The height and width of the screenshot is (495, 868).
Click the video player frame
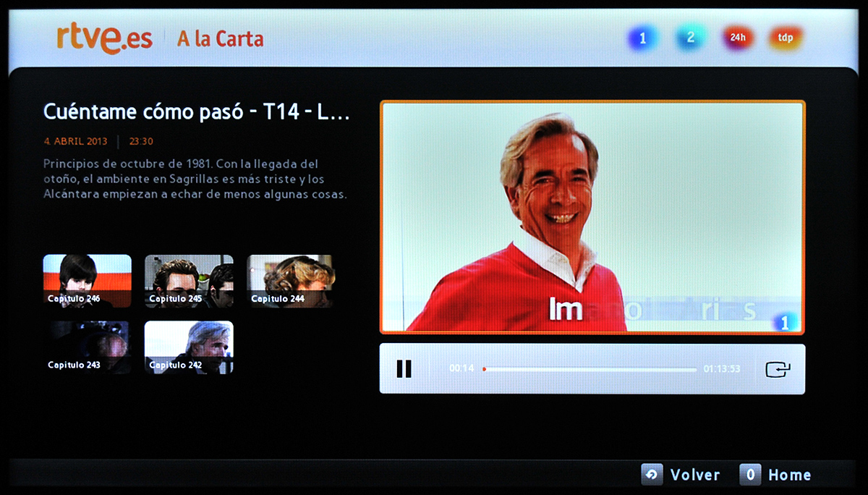point(592,217)
